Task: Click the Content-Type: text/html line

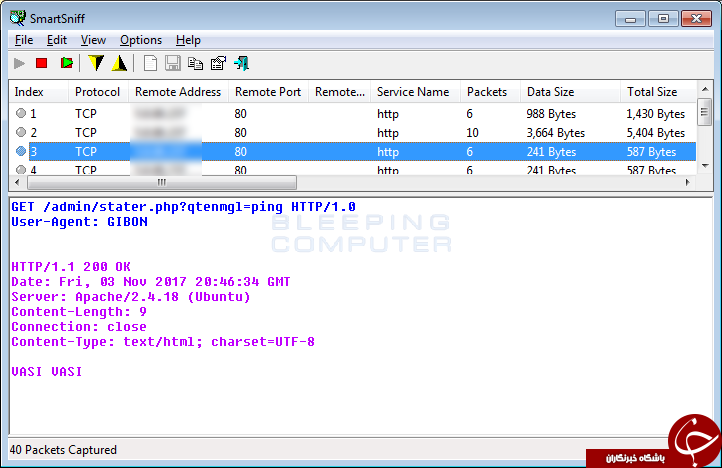Action: coord(163,342)
